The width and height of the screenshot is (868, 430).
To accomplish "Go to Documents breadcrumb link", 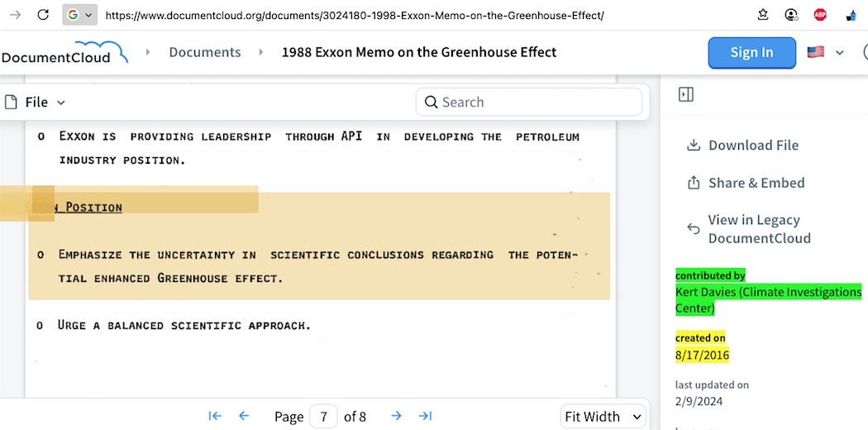I will pyautogui.click(x=205, y=52).
